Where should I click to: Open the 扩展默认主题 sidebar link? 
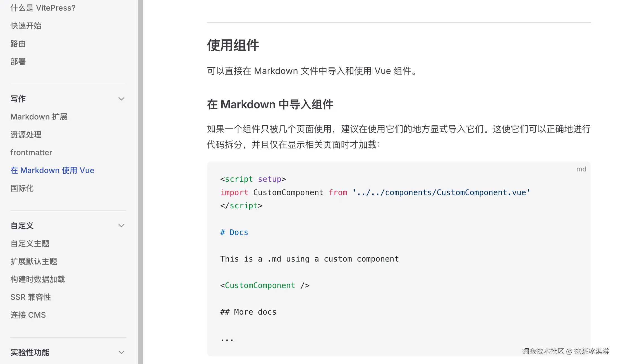(33, 261)
